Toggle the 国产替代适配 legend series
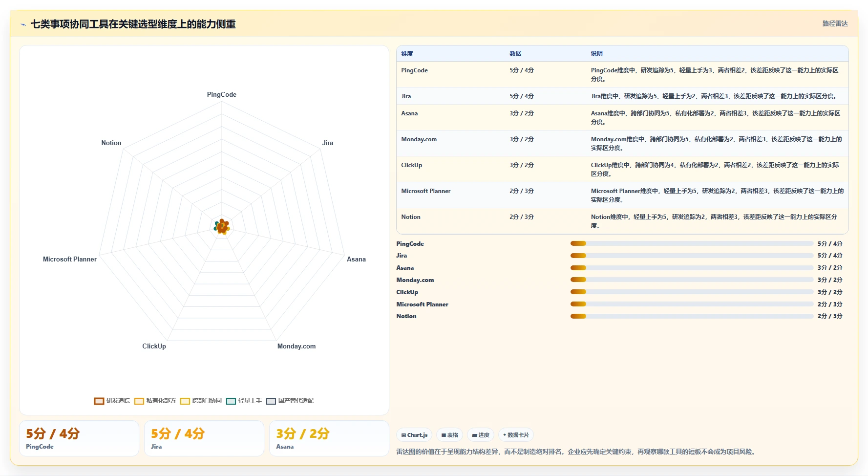Screen dimensions: 868x476 [290, 401]
